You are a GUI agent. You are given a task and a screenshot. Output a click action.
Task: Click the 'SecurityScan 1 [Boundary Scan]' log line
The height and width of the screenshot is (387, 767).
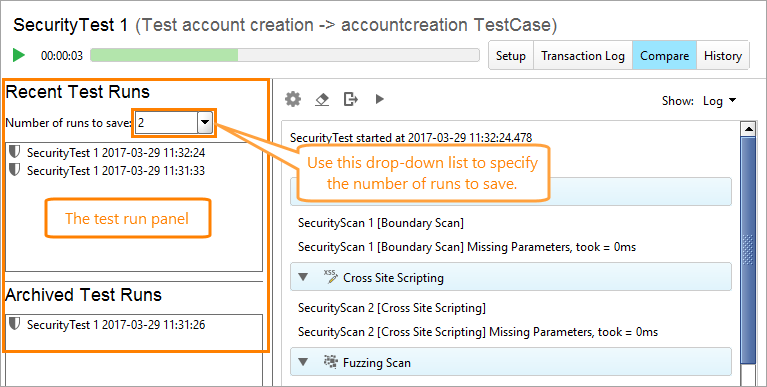tap(381, 223)
